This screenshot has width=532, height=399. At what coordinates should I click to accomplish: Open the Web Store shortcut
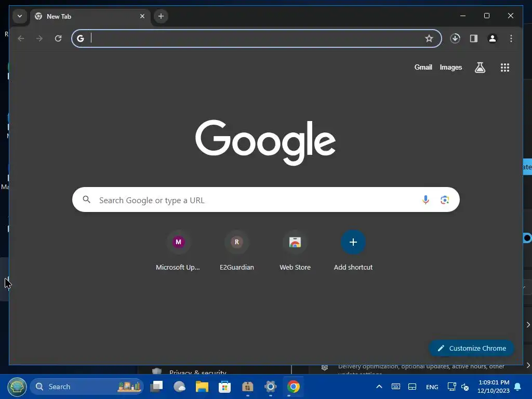pos(295,250)
